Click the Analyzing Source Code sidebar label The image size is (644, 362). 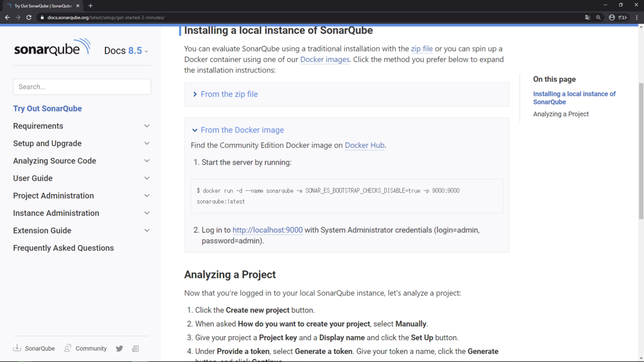(x=55, y=161)
